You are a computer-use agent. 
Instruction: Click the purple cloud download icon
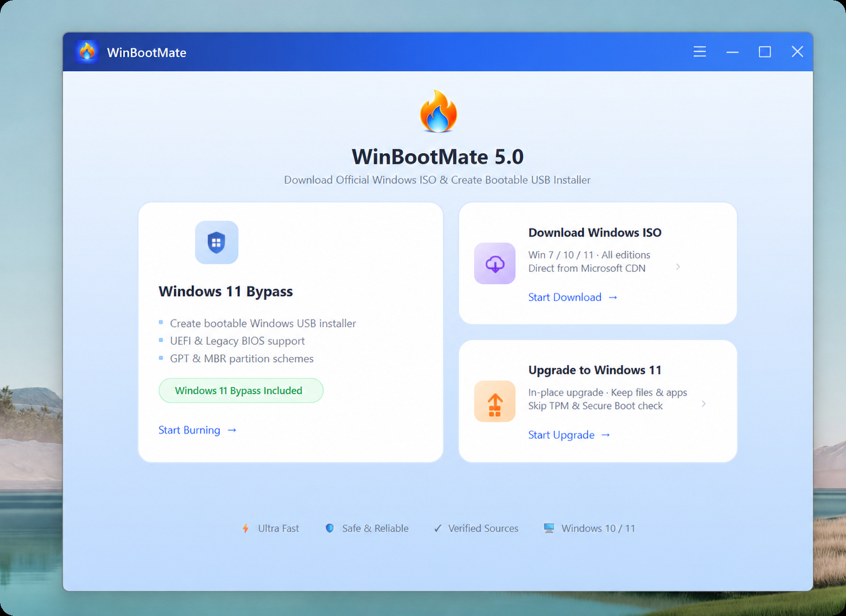pos(495,263)
